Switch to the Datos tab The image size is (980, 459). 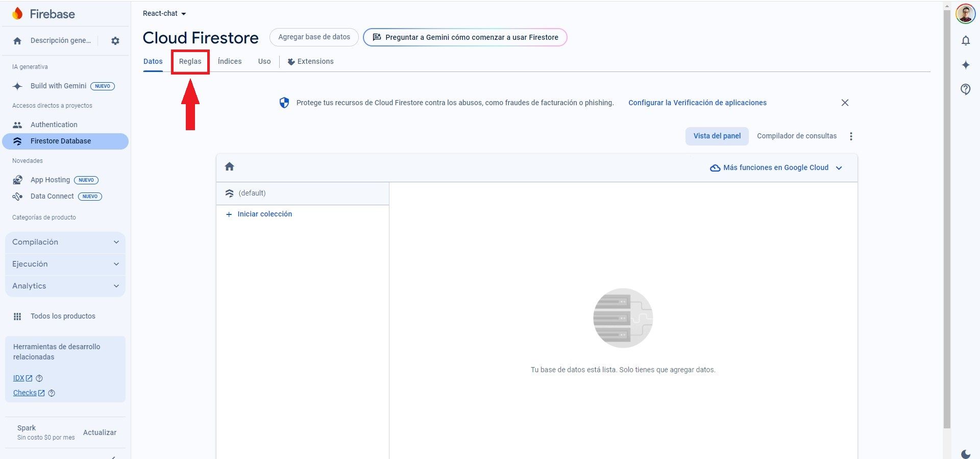point(153,61)
